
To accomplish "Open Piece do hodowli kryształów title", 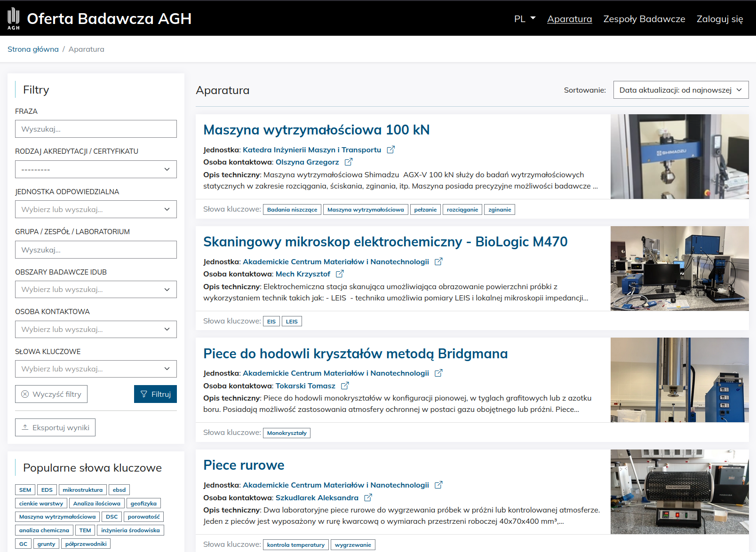I will tap(355, 354).
